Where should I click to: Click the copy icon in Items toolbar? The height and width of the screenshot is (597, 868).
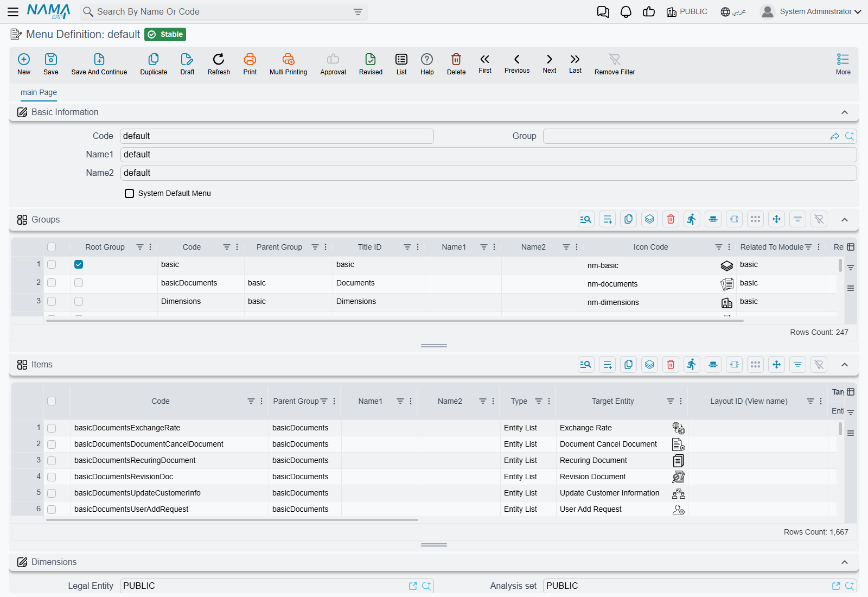(628, 364)
